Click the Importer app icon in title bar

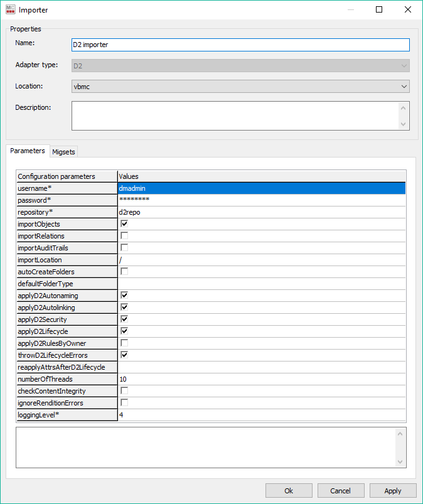[11, 9]
